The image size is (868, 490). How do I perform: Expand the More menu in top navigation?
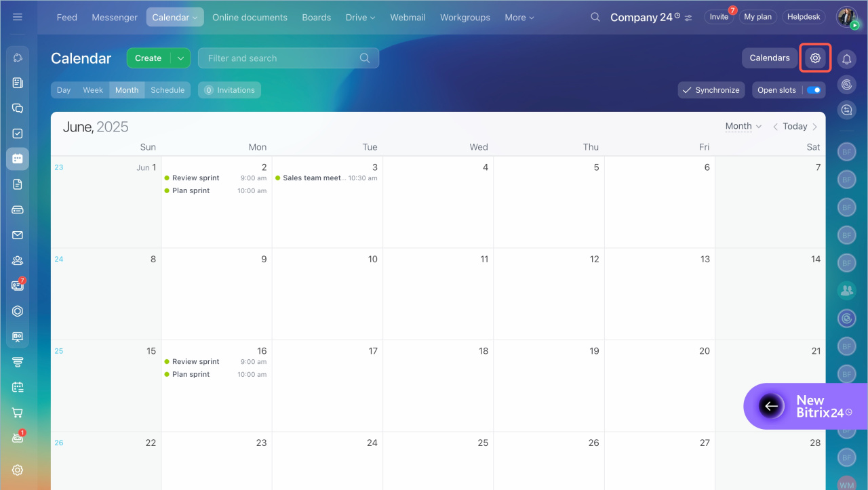[x=519, y=18]
